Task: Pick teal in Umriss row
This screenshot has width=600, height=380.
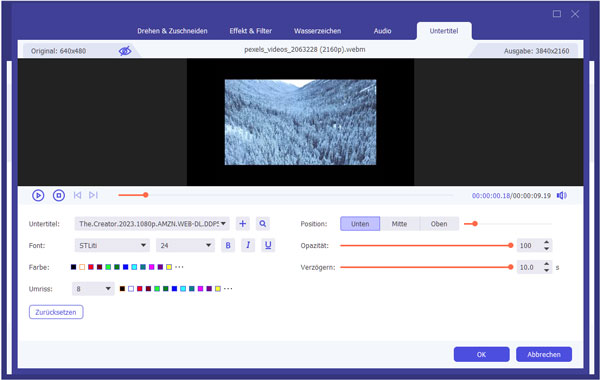Action: [x=192, y=289]
